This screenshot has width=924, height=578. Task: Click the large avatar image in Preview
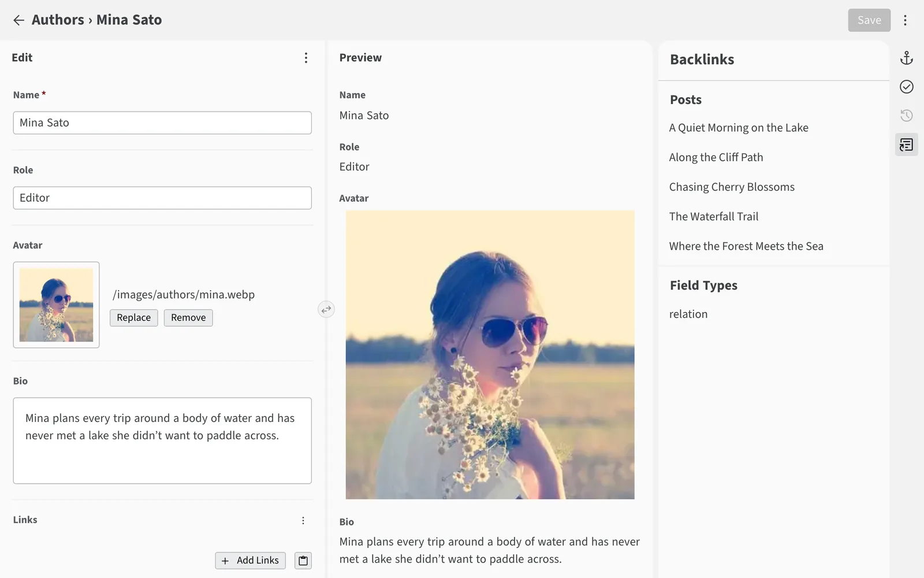pyautogui.click(x=490, y=355)
